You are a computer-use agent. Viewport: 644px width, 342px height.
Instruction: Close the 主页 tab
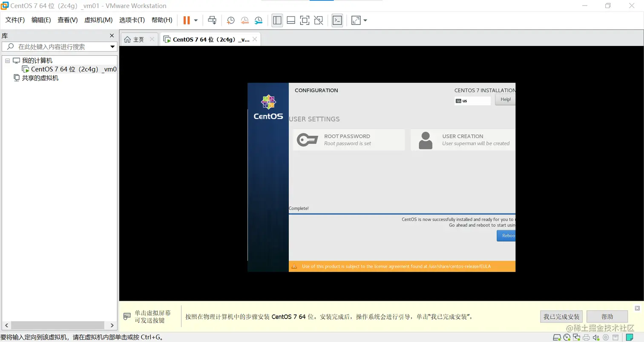152,40
